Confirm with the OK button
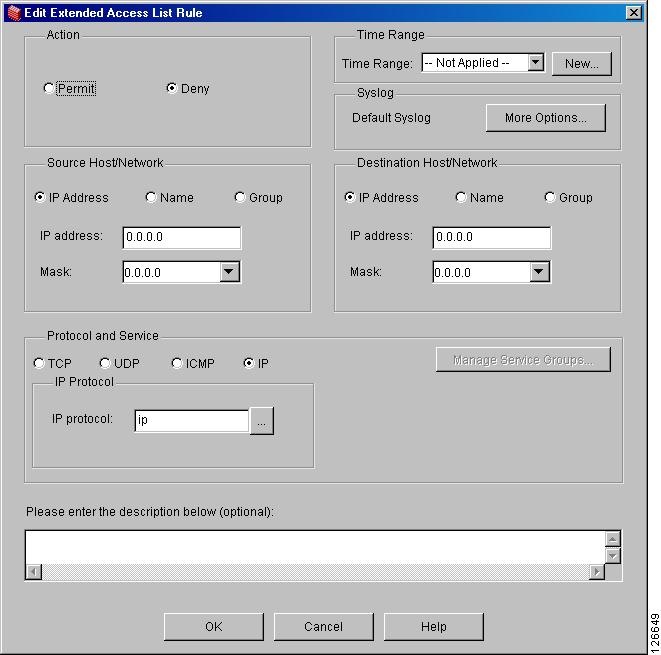Screen dimensions: 661x655 pyautogui.click(x=214, y=626)
